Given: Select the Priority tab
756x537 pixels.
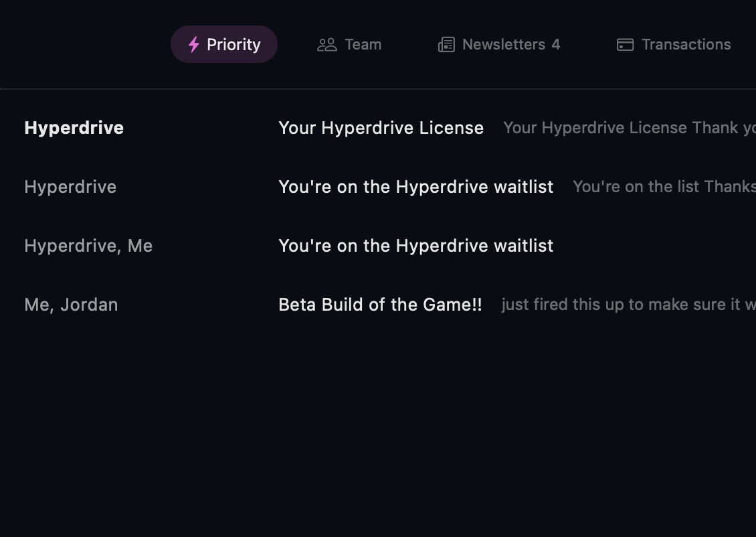Looking at the screenshot, I should pyautogui.click(x=223, y=44).
